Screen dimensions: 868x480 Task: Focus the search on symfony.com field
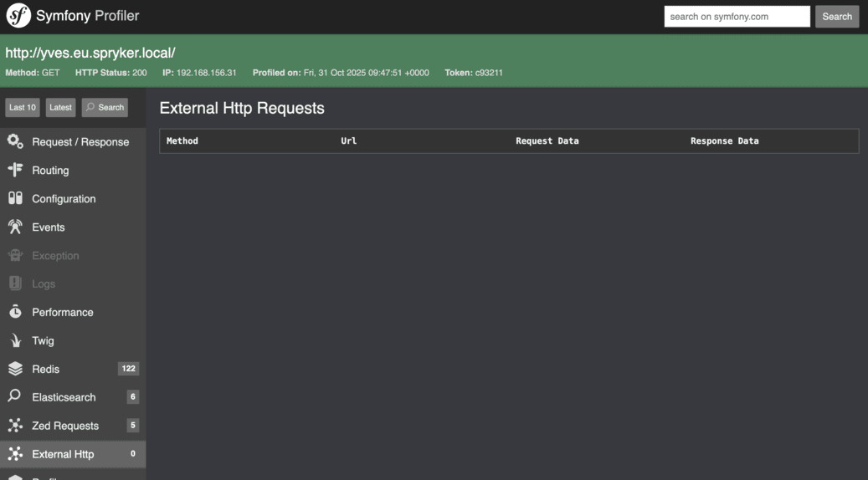(x=737, y=17)
